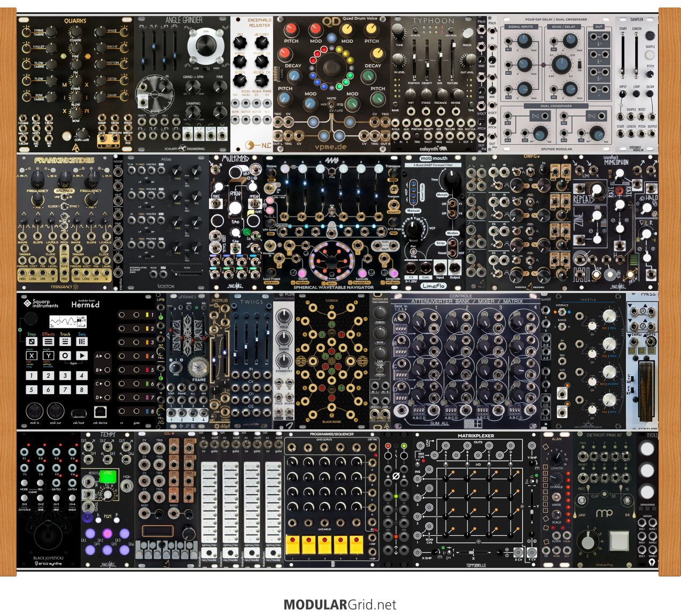Click the green display on Tempi
Screen dimensions: 681x616
point(109,476)
